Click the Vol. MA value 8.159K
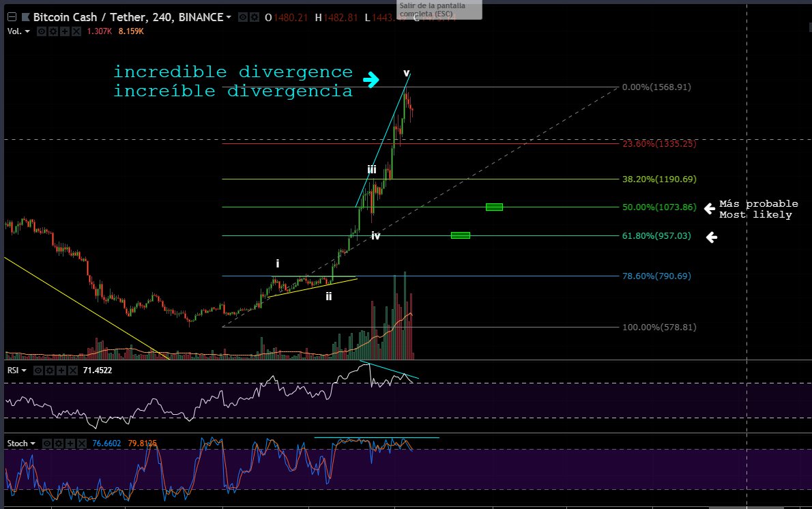 coord(131,31)
